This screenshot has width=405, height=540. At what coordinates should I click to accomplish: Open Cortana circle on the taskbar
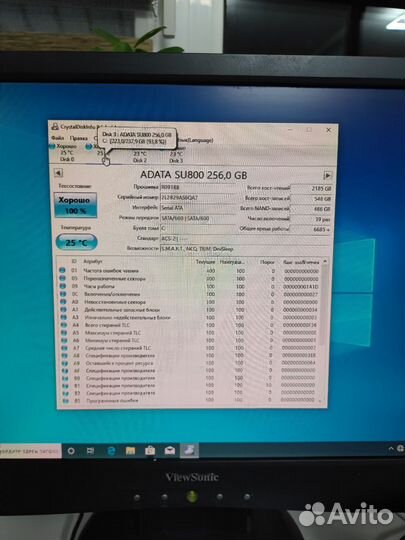[71, 451]
